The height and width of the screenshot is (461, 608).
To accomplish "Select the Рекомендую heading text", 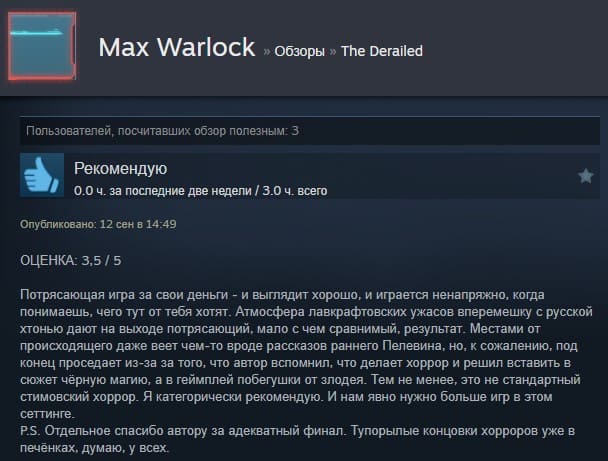I will (121, 168).
